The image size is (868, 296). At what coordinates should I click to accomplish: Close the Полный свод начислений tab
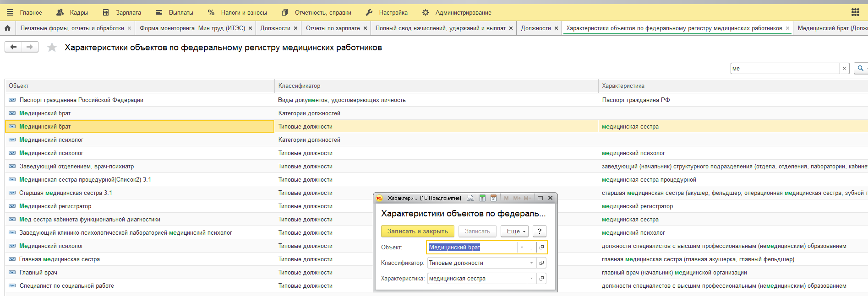(511, 28)
